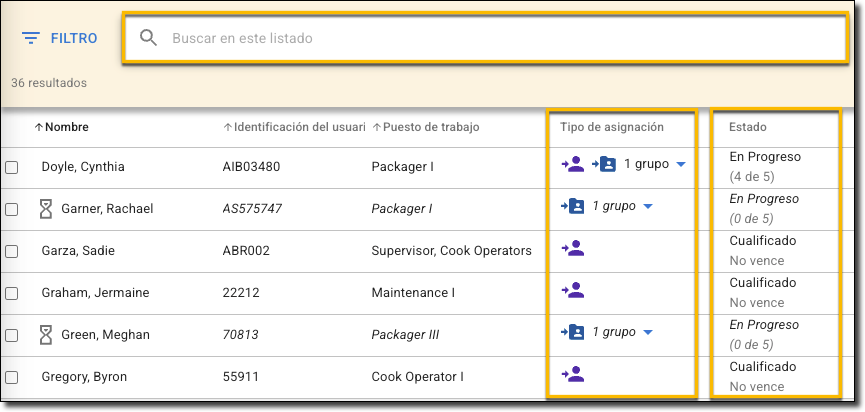Check the box for Doyle, Cynthia
Viewport: 865px width, 412px height.
click(x=12, y=167)
